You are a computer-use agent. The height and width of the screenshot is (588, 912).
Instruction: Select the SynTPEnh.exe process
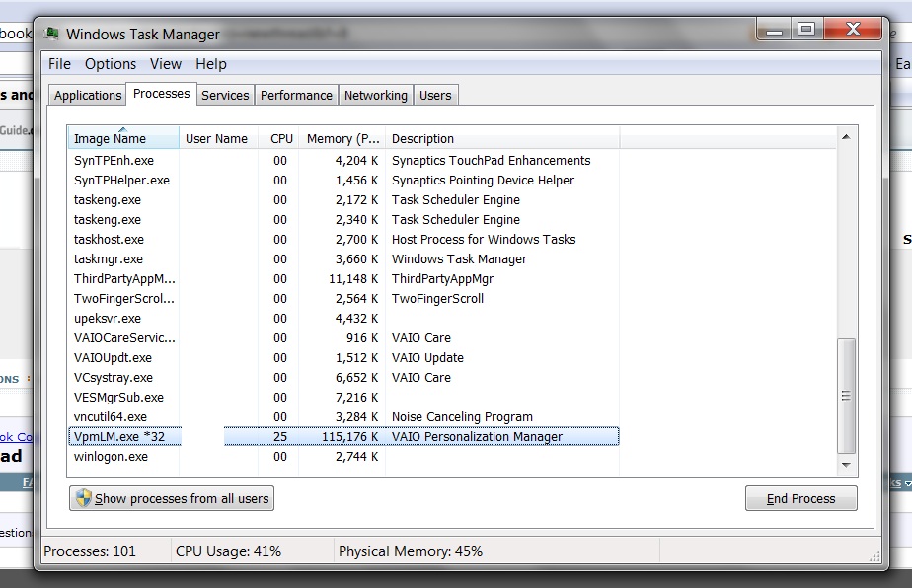coord(343,161)
